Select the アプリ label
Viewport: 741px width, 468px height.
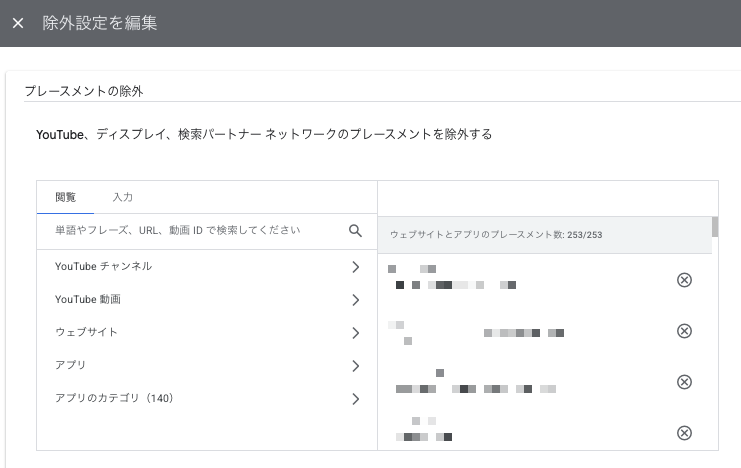tap(70, 366)
